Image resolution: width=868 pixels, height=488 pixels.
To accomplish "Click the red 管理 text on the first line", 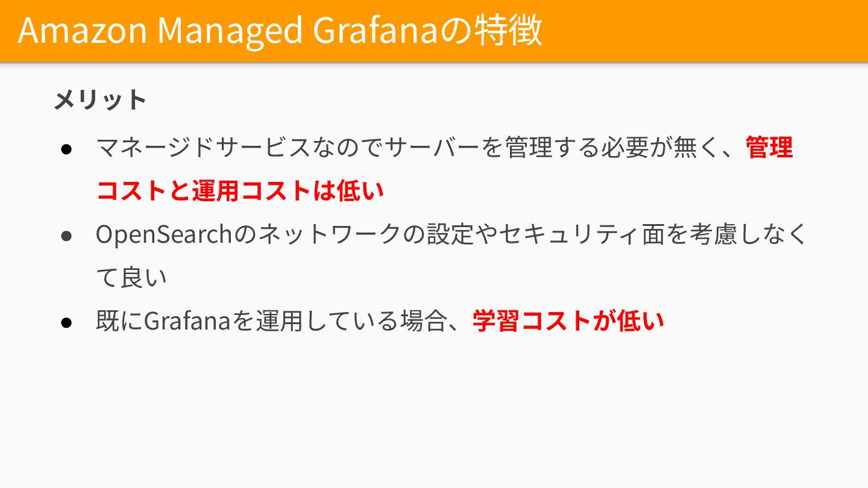I will [x=769, y=148].
